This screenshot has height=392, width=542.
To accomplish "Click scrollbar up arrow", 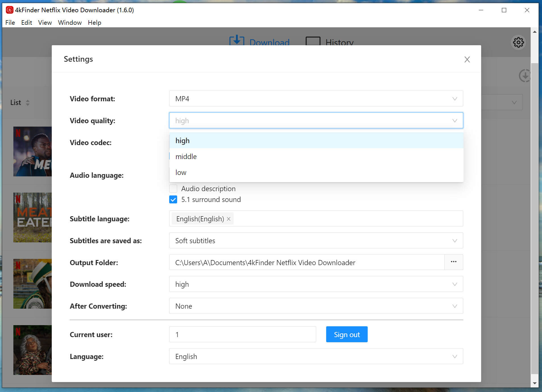I will [535, 32].
